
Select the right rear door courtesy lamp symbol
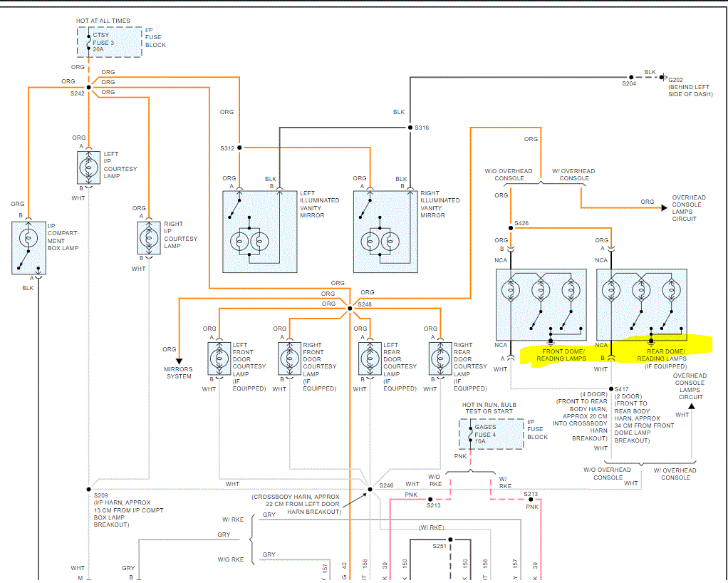[x=440, y=358]
